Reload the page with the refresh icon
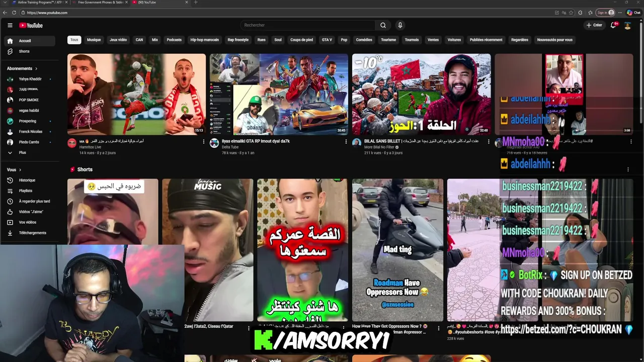This screenshot has width=644, height=362. [x=14, y=13]
